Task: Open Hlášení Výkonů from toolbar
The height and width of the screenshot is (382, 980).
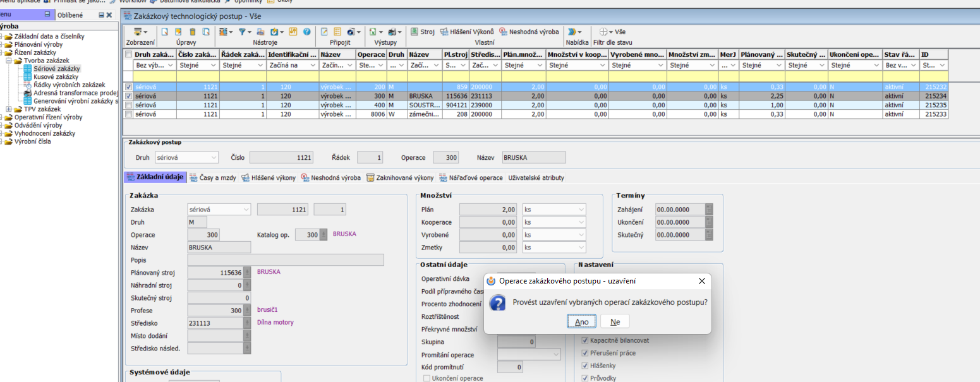Action: coord(467,32)
